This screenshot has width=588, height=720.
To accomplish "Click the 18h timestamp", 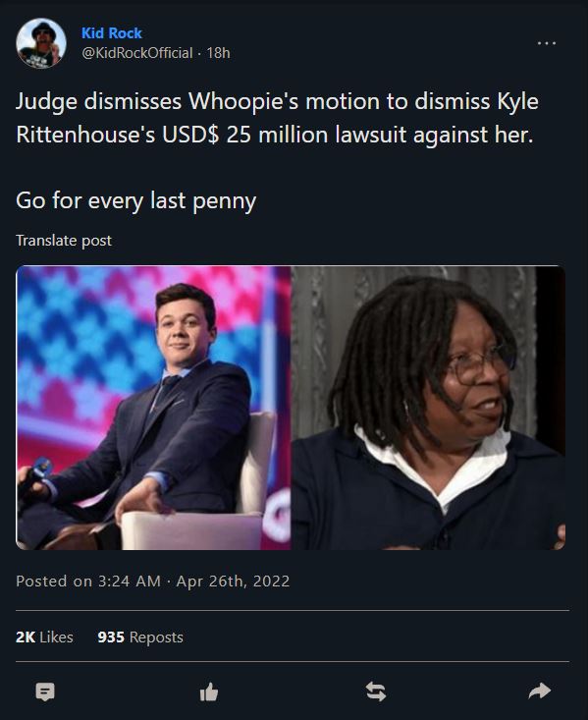I will tap(218, 53).
